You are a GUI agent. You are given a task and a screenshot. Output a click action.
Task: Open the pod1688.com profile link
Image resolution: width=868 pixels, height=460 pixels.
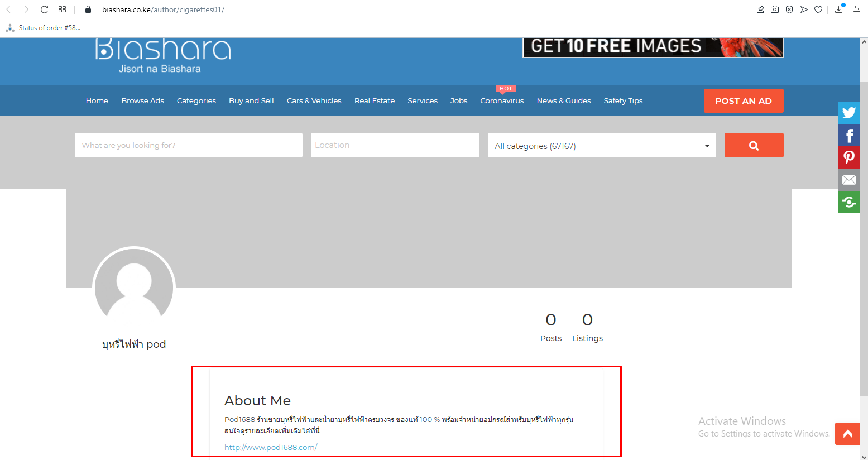(x=271, y=447)
